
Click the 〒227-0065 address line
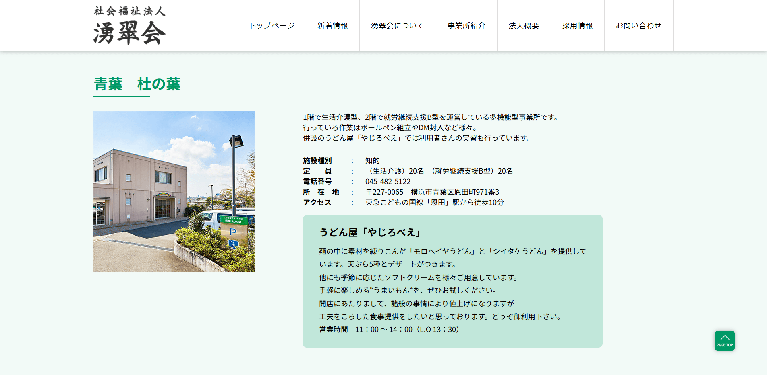coord(432,192)
